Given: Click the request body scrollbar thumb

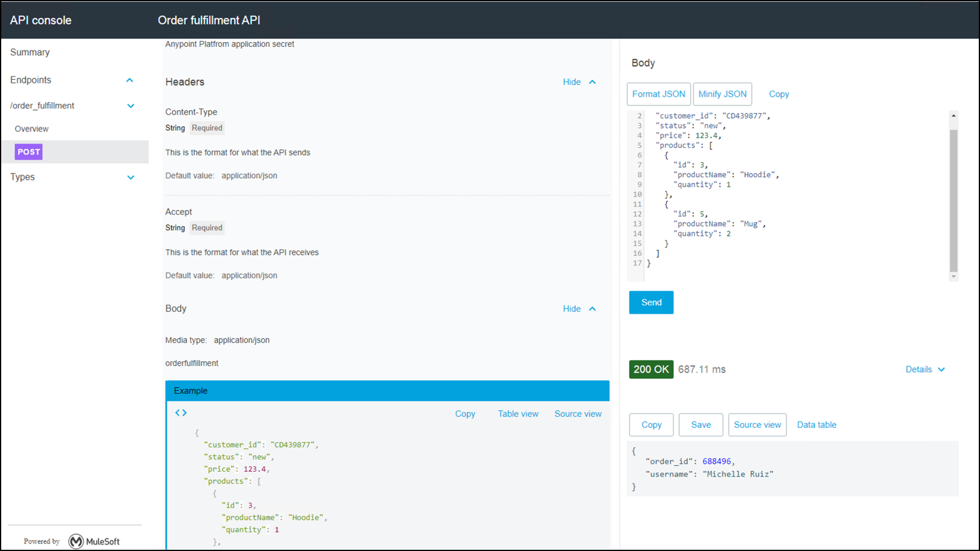Looking at the screenshot, I should click(x=954, y=200).
